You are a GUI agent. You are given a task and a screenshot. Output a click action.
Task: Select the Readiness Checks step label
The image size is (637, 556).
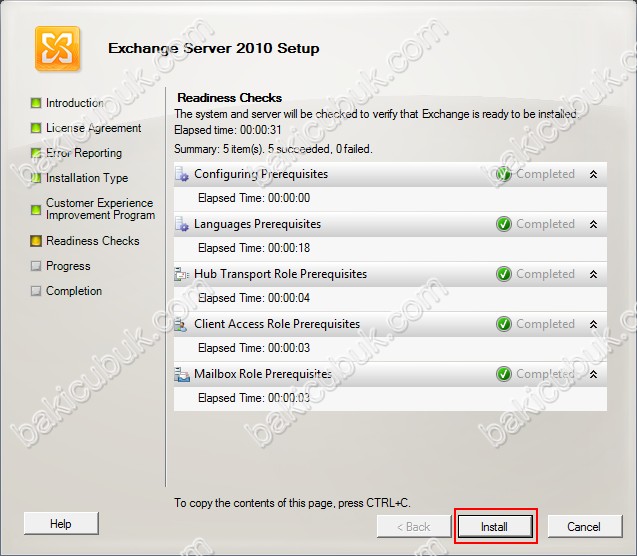tap(93, 241)
